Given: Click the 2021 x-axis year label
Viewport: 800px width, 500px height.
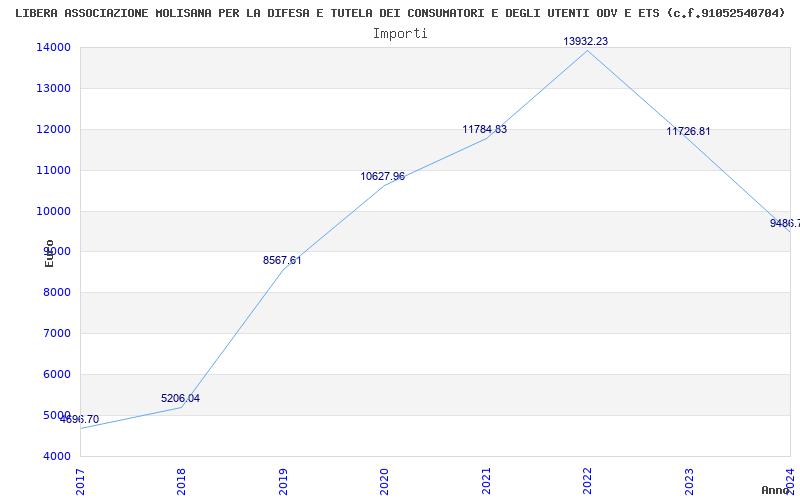Looking at the screenshot, I should click(486, 481).
